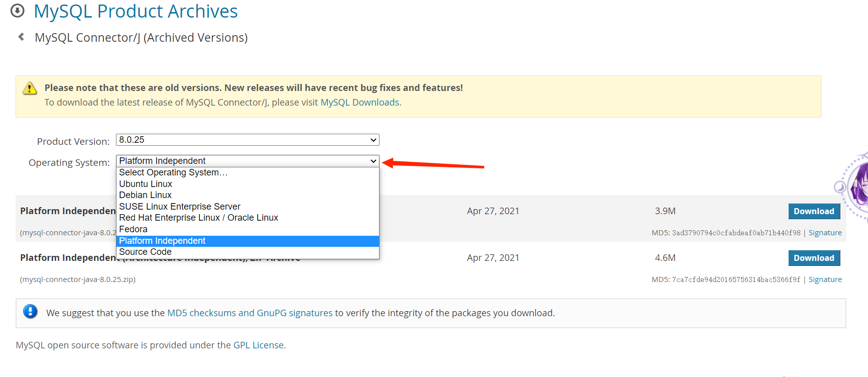Image resolution: width=868 pixels, height=377 pixels.
Task: Open the MySQL Downloads link
Action: [360, 103]
